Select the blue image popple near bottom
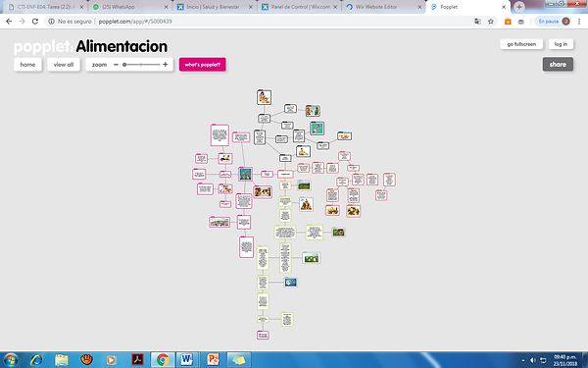Image resolution: width=588 pixels, height=368 pixels. click(291, 282)
